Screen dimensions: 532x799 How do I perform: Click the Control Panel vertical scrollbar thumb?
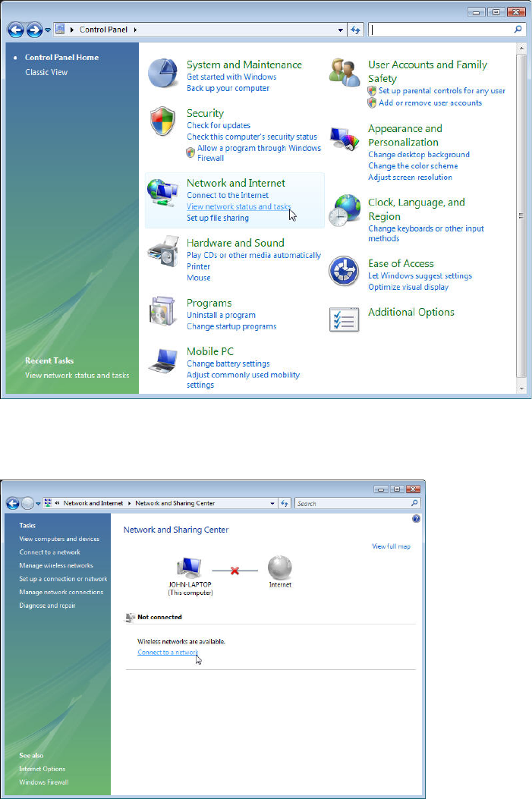[x=521, y=215]
